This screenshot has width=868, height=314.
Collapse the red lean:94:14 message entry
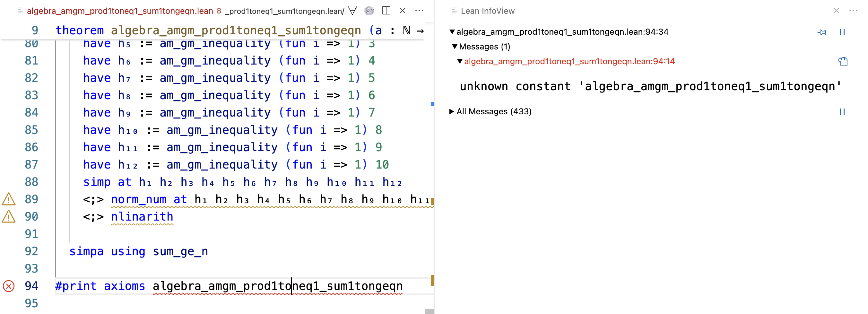460,62
